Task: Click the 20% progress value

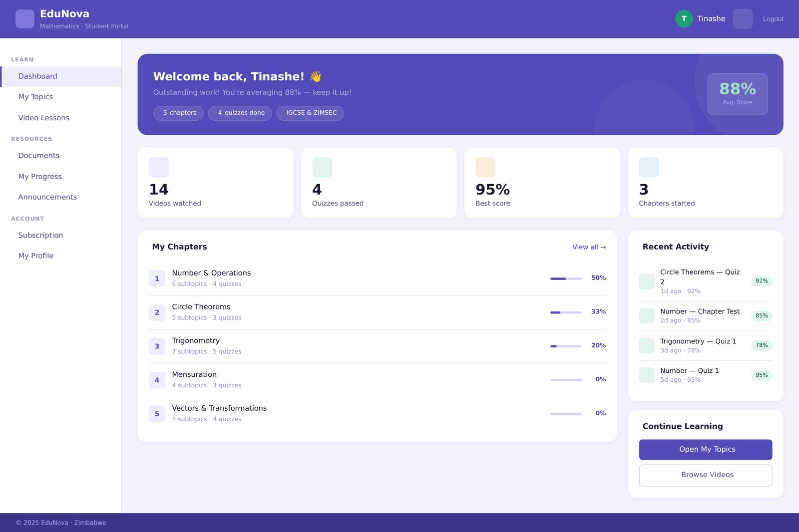Action: coord(598,345)
